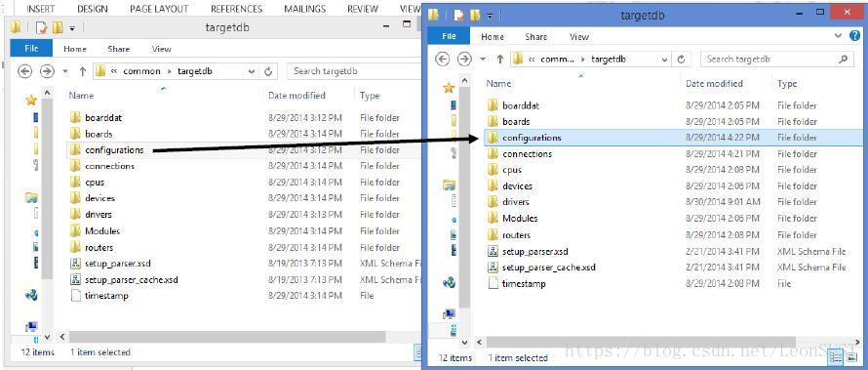
Task: Switch right window to details view
Action: pyautogui.click(x=836, y=358)
